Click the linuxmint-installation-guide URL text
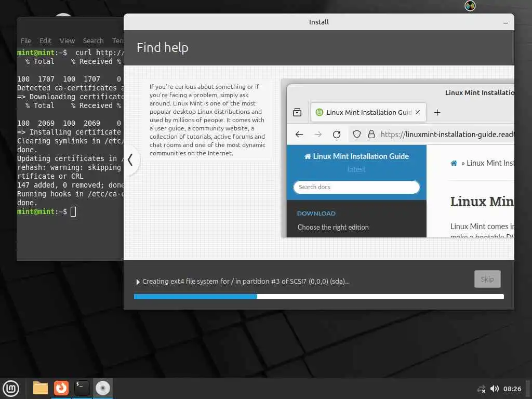Image resolution: width=532 pixels, height=399 pixels. click(x=447, y=135)
